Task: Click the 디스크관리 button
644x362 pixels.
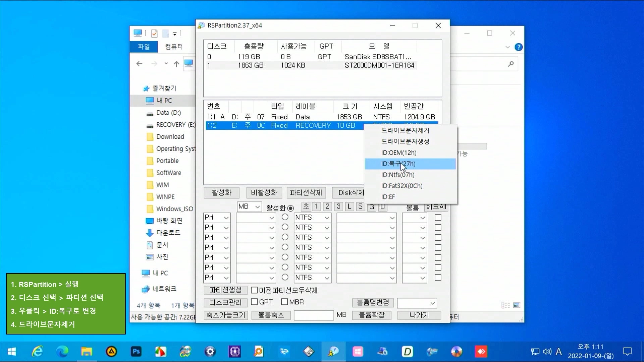Action: pyautogui.click(x=225, y=302)
